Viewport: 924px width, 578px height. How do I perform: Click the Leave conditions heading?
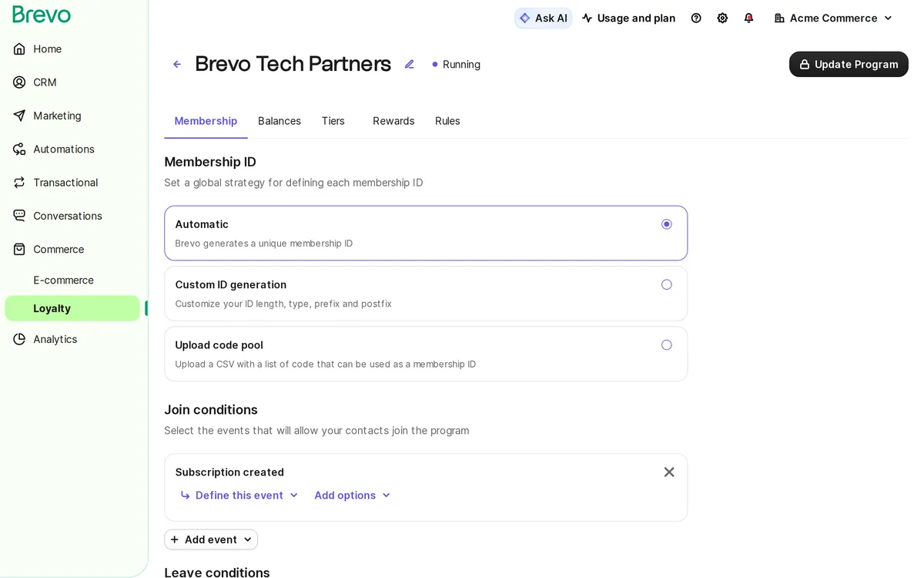(217, 573)
